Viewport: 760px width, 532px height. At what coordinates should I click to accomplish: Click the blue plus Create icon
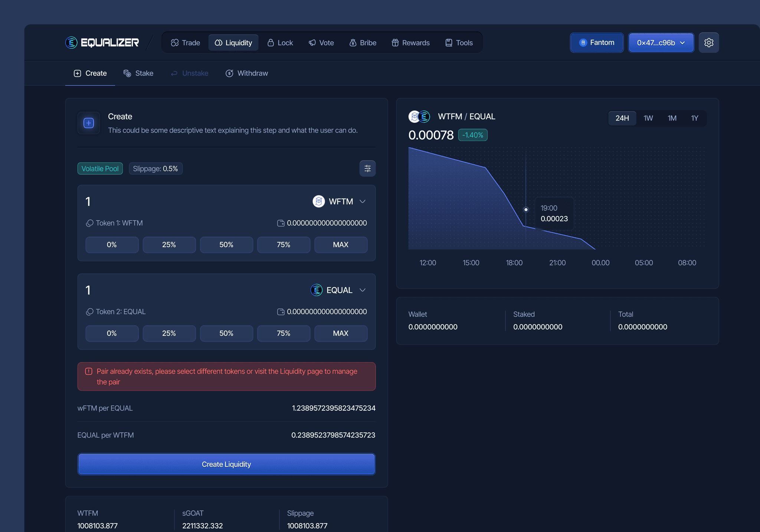(x=89, y=123)
